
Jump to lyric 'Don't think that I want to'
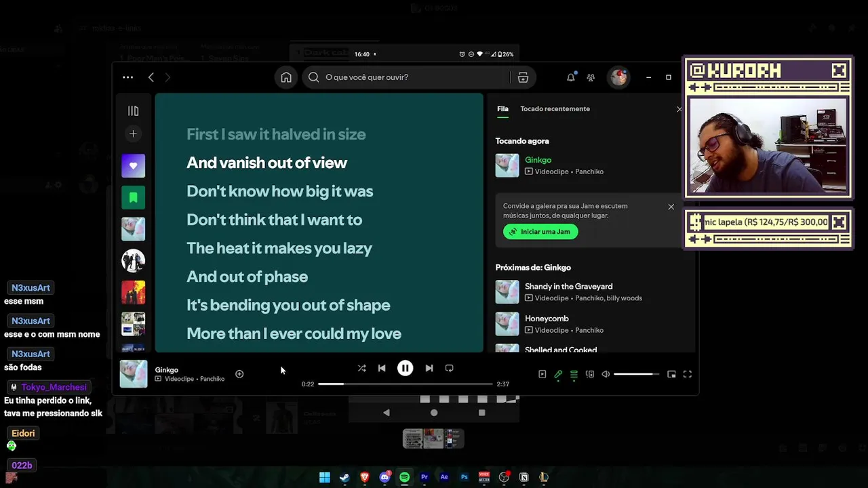(x=274, y=220)
